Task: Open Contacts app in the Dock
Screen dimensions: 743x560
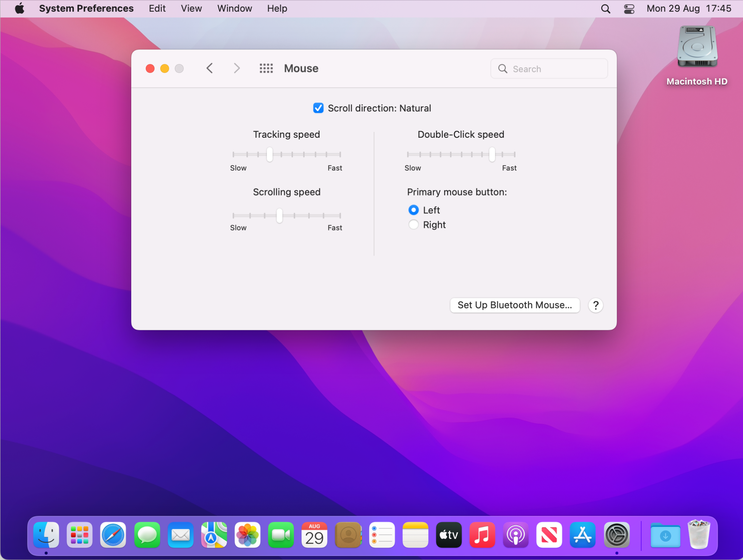Action: (348, 535)
